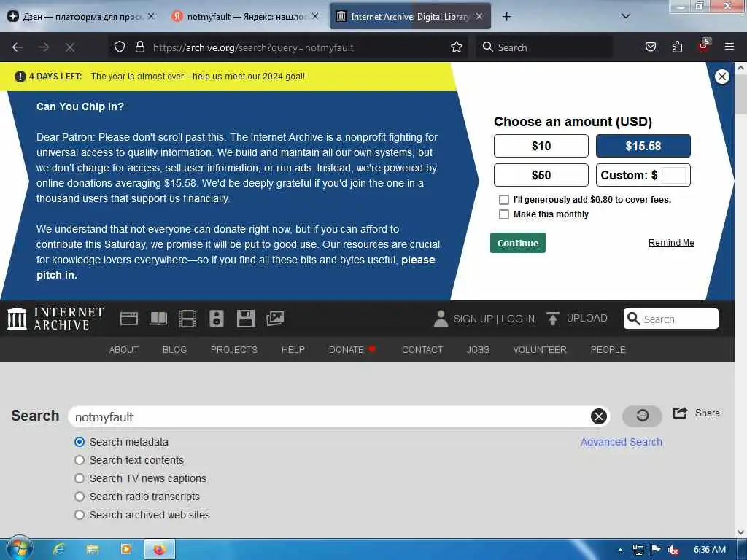This screenshot has height=560, width=747.
Task: Open the BLOG menu item
Action: point(174,349)
